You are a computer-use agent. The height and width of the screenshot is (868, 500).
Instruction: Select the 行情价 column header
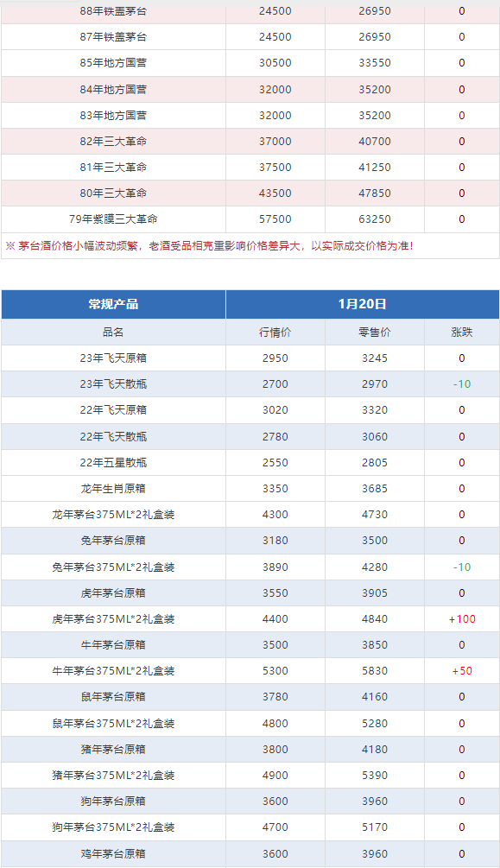[x=275, y=333]
